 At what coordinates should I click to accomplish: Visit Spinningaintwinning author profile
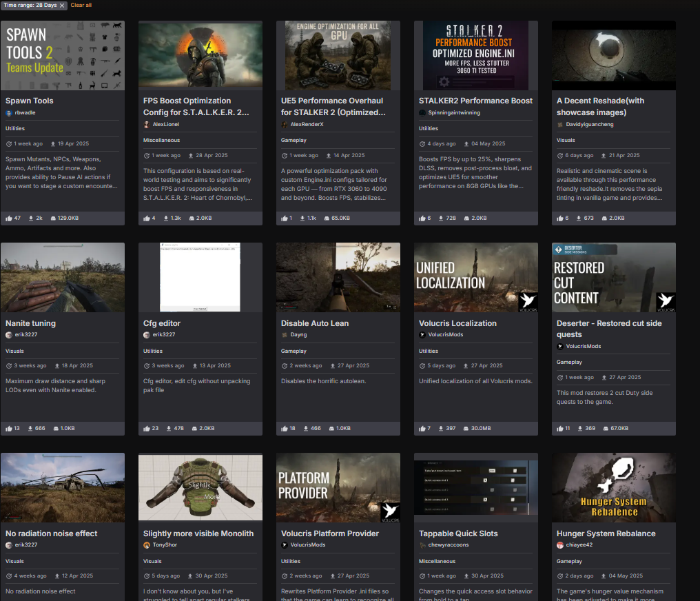click(454, 112)
